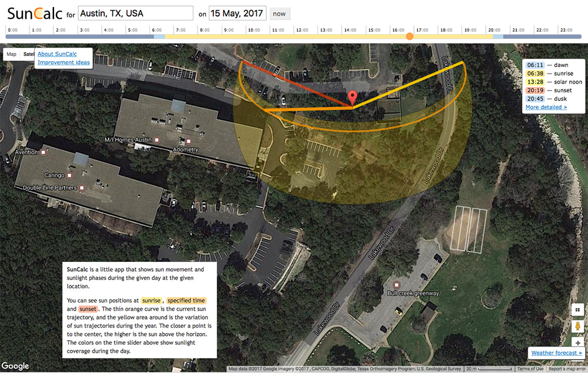Click the SunCalc logo

tap(35, 14)
